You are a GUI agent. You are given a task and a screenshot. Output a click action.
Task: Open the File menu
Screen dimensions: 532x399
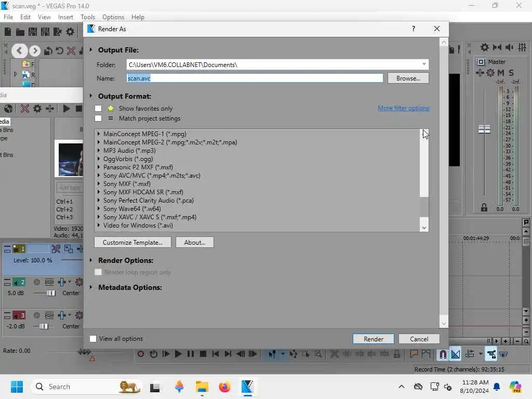point(8,17)
